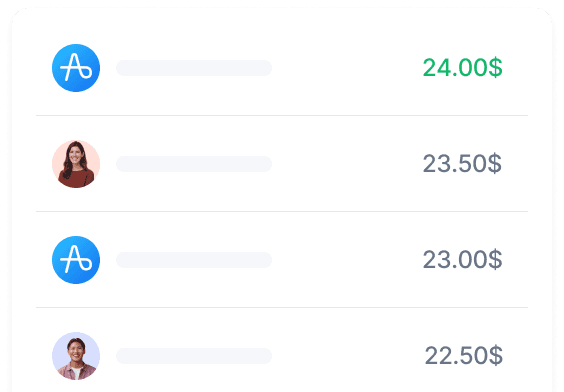Select the 22.50$ amount
Screen dimensions: 564x392
coord(464,356)
